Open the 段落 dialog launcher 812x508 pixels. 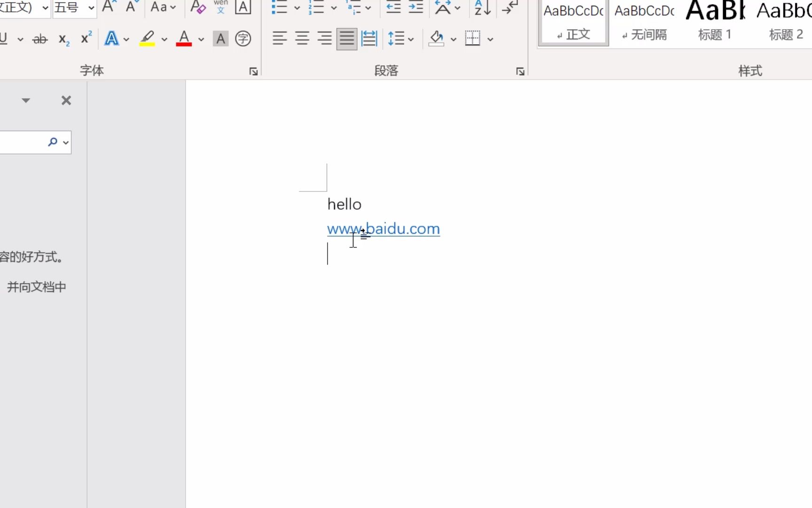click(x=520, y=71)
